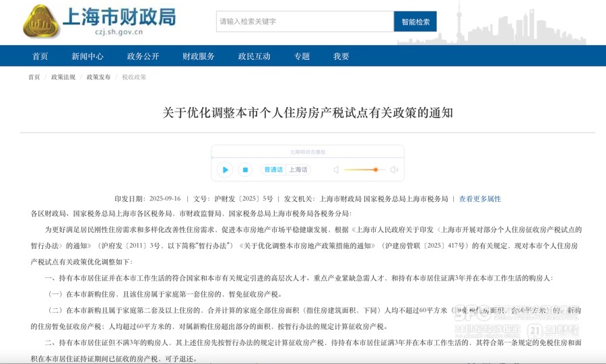Open the 我要 navigation menu item
This screenshot has height=364, width=606.
pos(341,57)
